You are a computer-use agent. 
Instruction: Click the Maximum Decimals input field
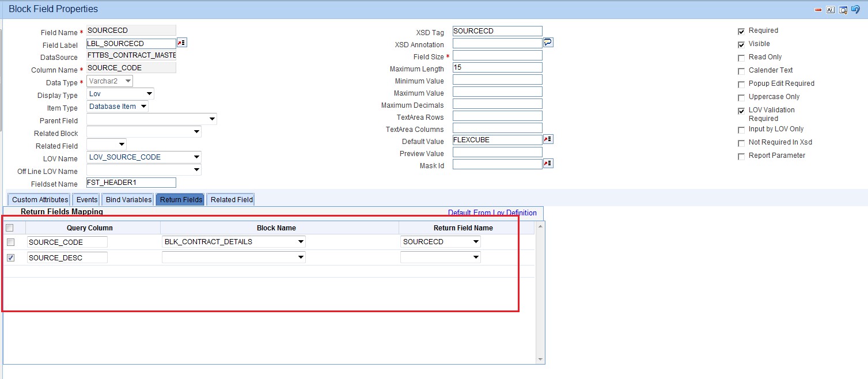click(498, 104)
